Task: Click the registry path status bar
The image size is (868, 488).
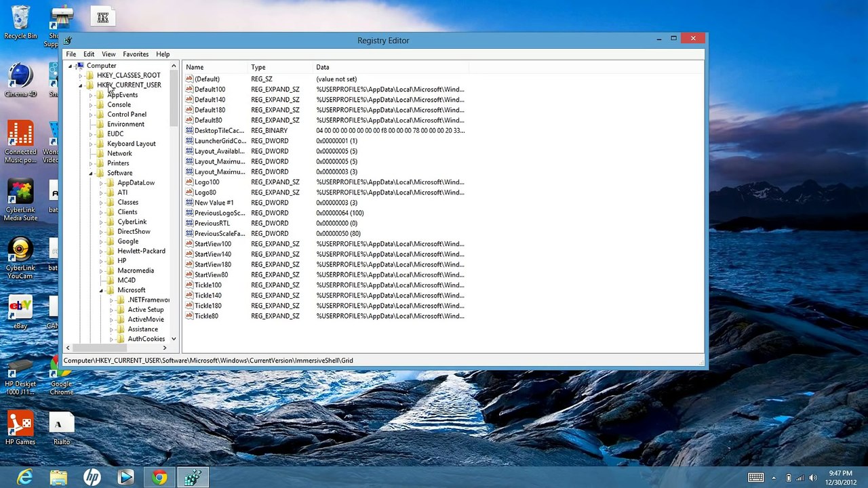Action: coord(383,361)
